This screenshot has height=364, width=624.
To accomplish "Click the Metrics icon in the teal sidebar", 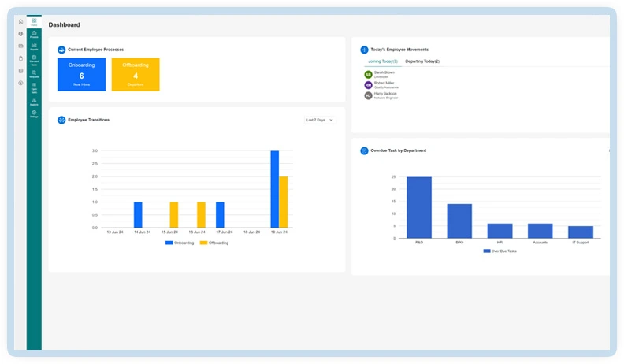I will point(34,100).
